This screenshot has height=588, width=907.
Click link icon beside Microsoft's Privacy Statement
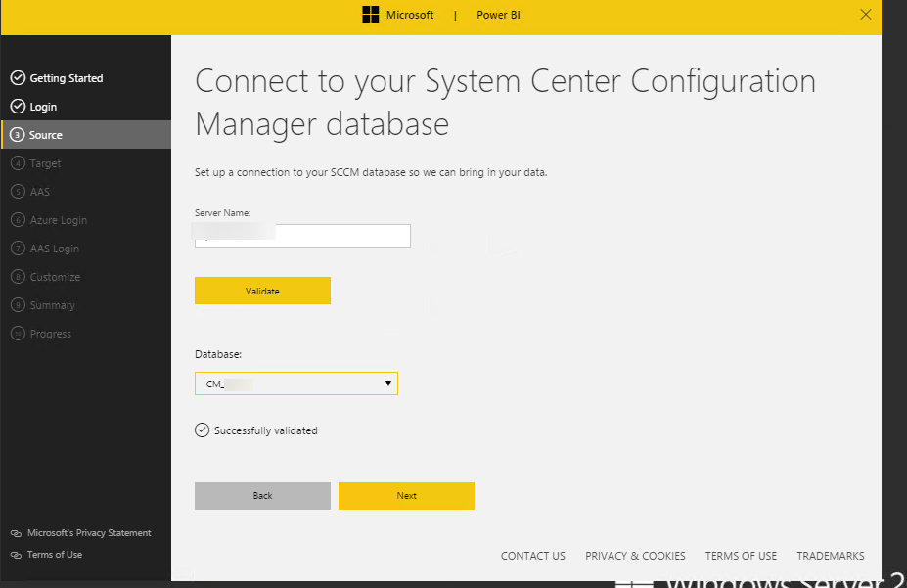coord(17,533)
